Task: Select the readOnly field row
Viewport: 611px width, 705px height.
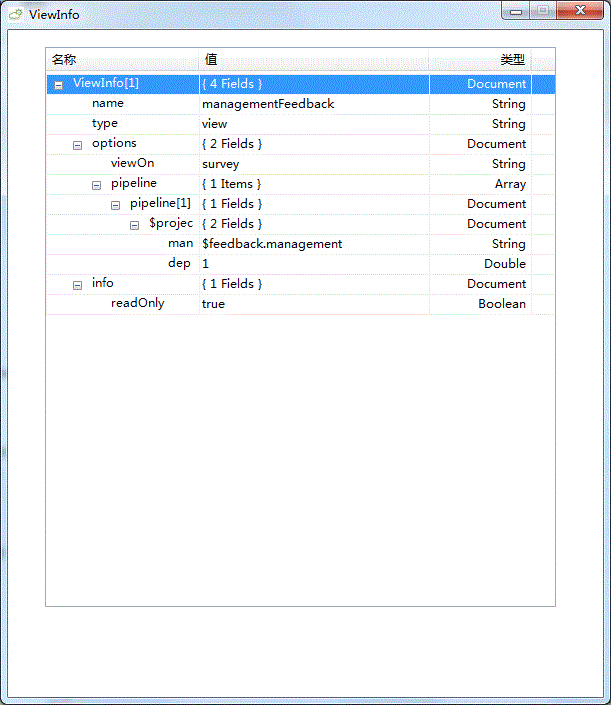Action: tap(301, 303)
